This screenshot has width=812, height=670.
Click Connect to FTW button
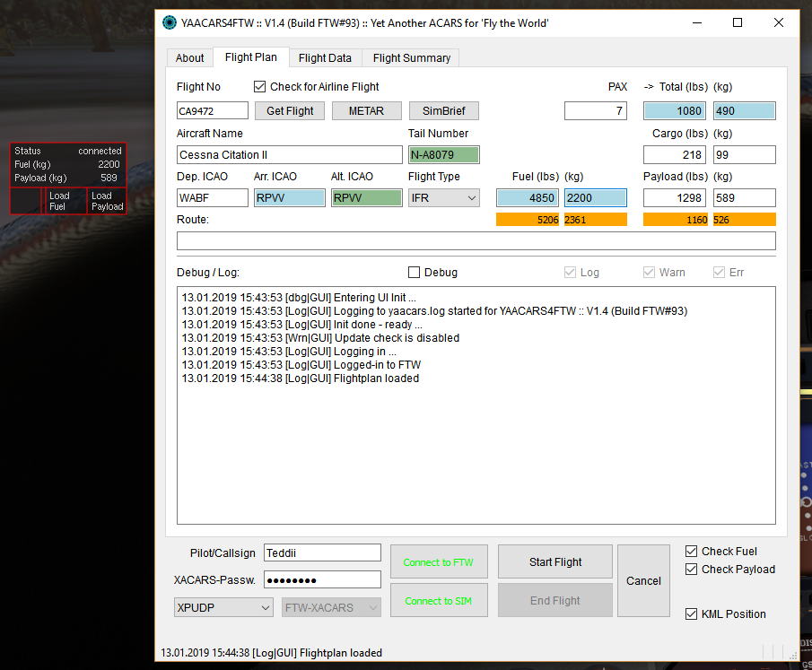(x=439, y=561)
